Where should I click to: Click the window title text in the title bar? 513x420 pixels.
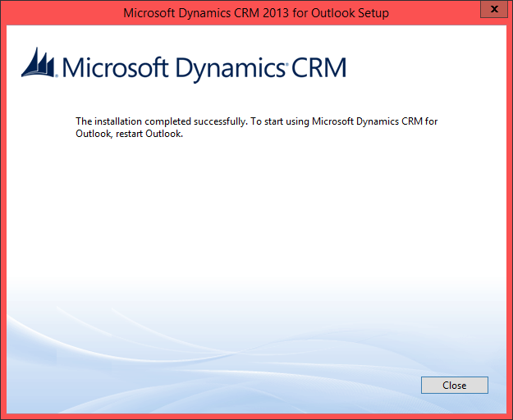[255, 13]
